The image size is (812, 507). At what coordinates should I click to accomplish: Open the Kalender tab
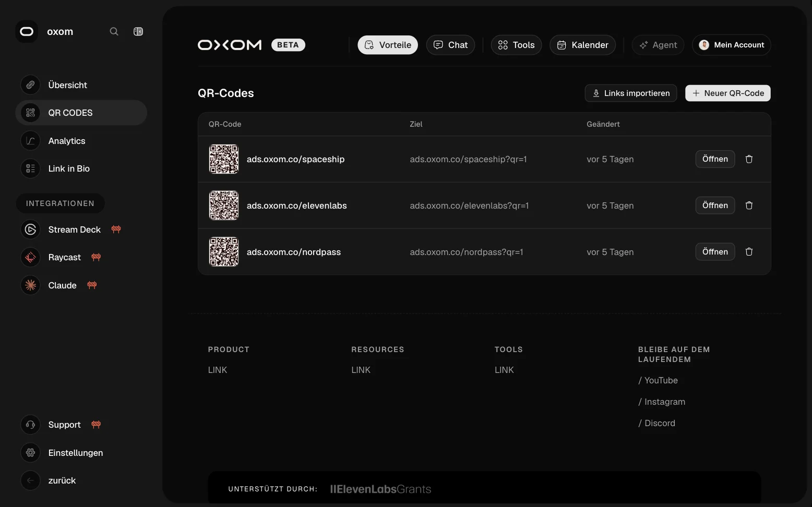click(582, 45)
